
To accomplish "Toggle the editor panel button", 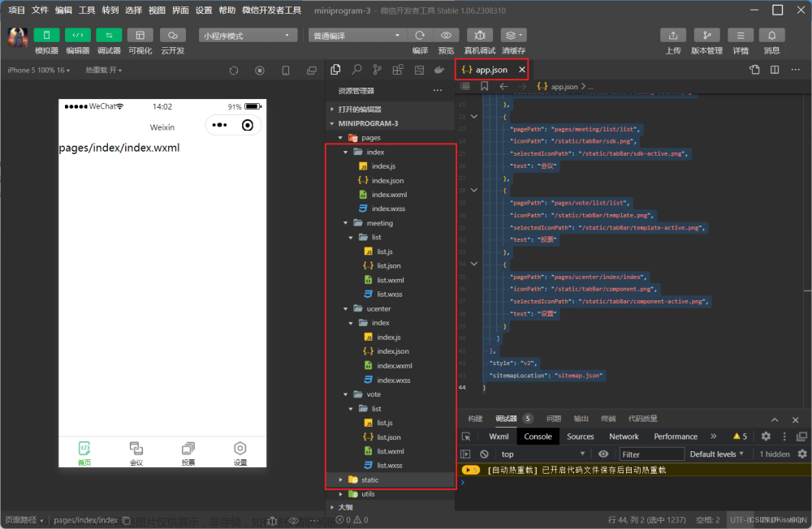I will (78, 35).
